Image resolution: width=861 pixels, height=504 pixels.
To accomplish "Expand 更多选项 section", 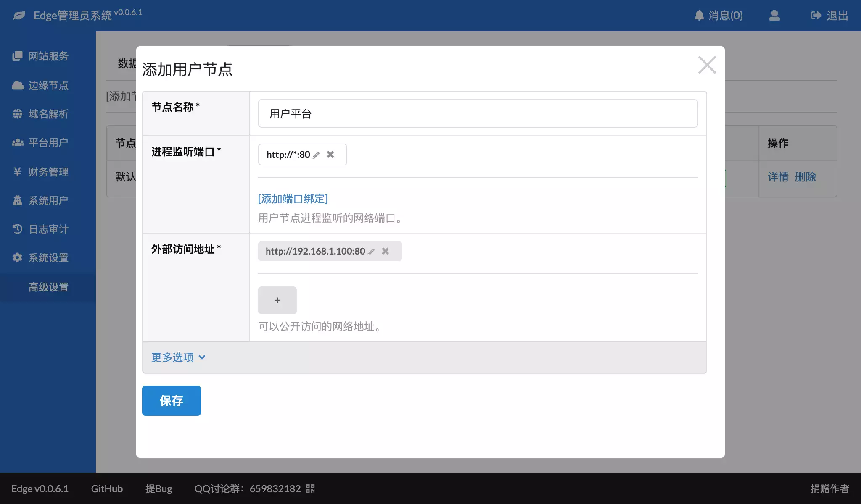I will click(178, 357).
